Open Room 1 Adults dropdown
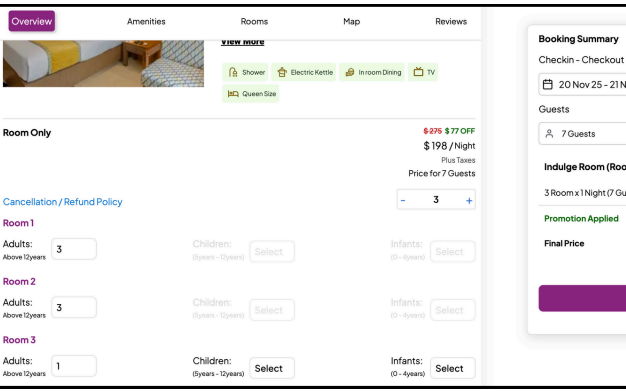Viewport: 626px width, 391px height. pyautogui.click(x=74, y=249)
